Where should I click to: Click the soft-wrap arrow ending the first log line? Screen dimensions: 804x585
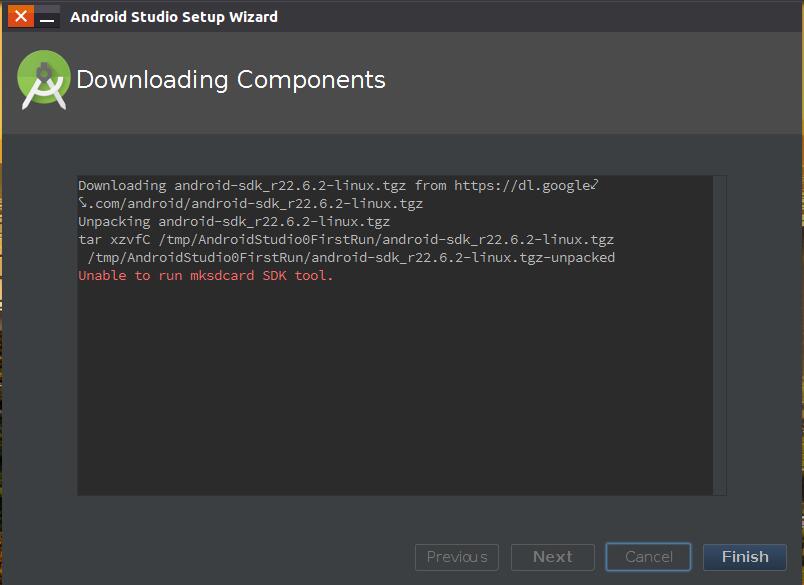tap(593, 185)
